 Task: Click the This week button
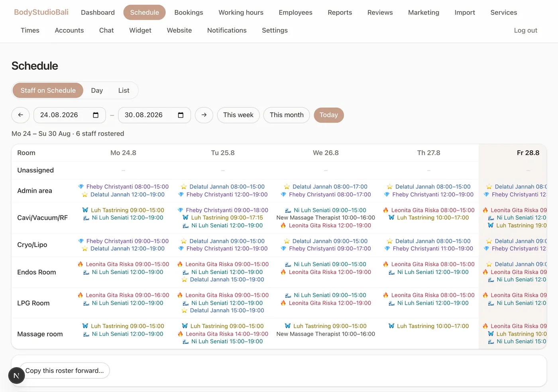(x=238, y=115)
